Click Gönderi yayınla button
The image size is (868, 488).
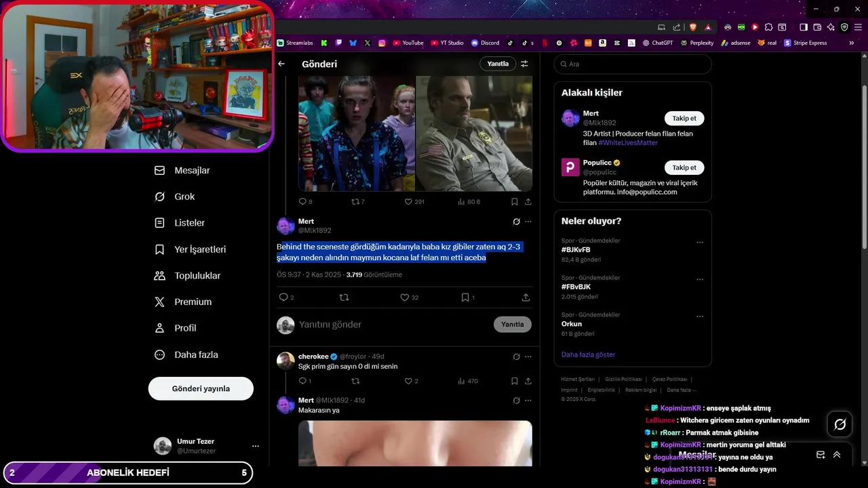coord(201,388)
